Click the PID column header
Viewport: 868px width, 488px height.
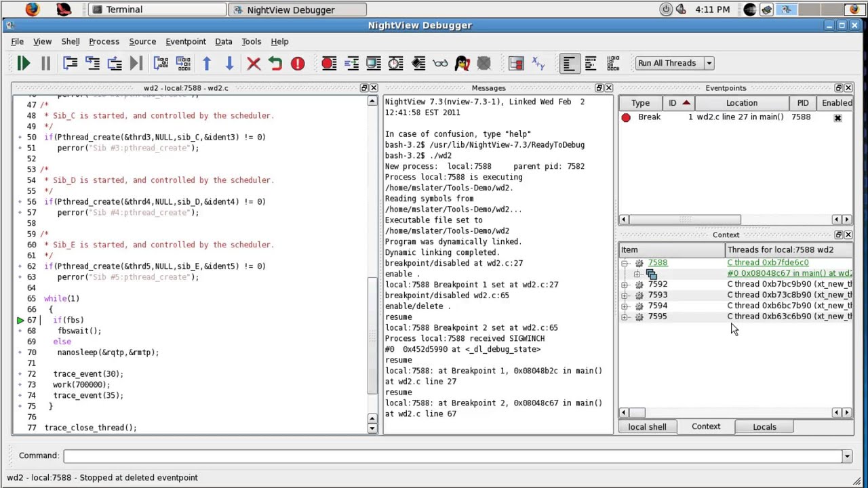coord(803,103)
